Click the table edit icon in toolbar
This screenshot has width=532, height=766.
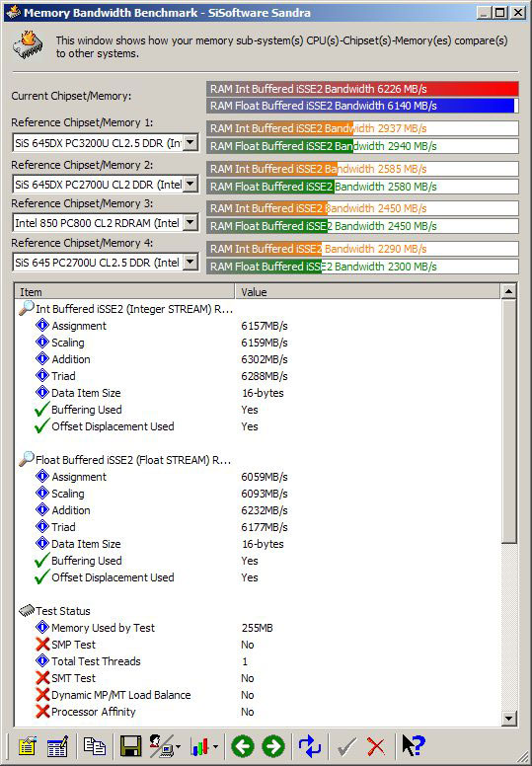[x=57, y=746]
